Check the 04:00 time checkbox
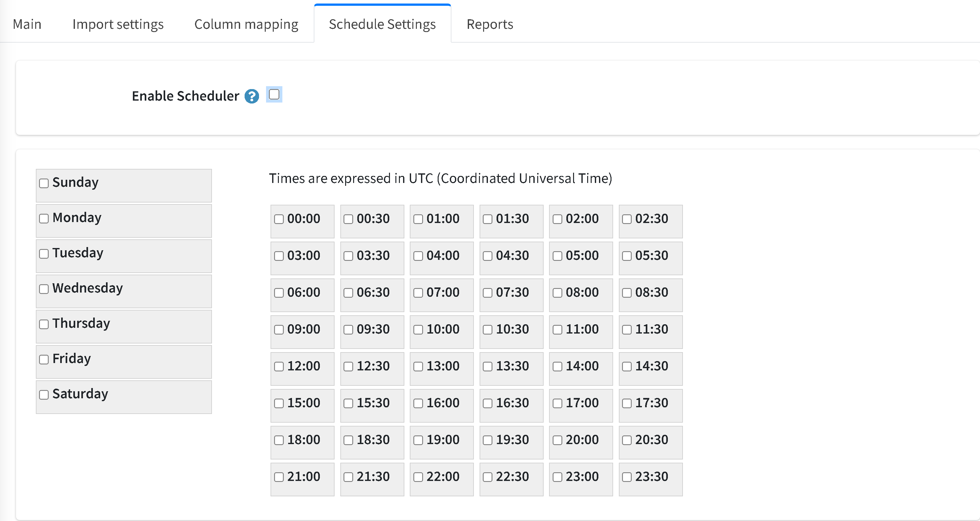 tap(418, 256)
